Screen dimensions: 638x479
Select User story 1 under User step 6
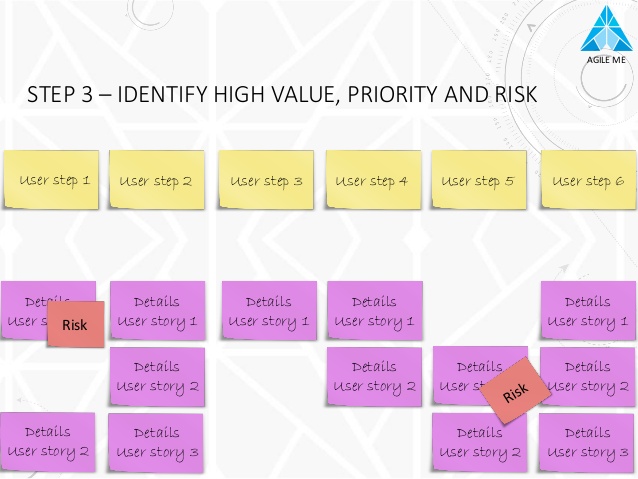588,311
